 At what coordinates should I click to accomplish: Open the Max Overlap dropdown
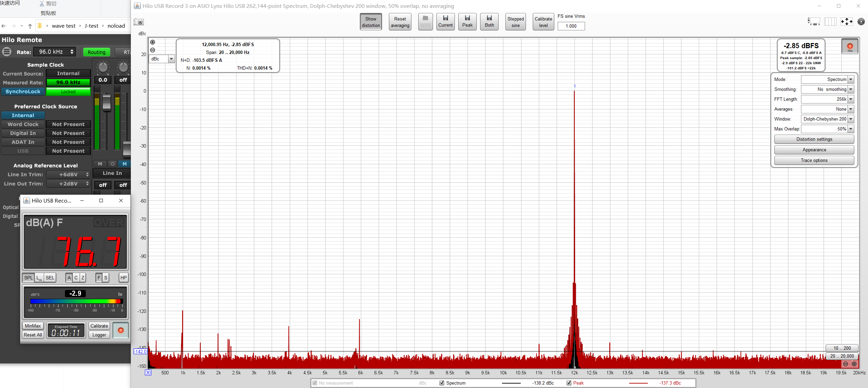point(827,129)
